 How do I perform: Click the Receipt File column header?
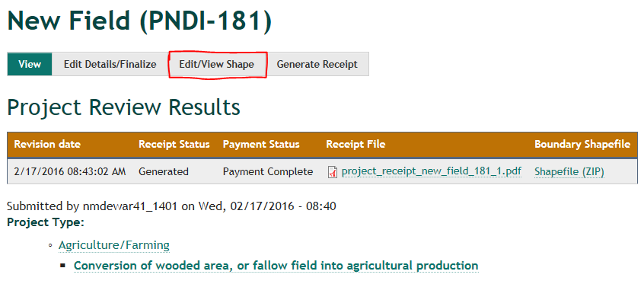tap(355, 144)
